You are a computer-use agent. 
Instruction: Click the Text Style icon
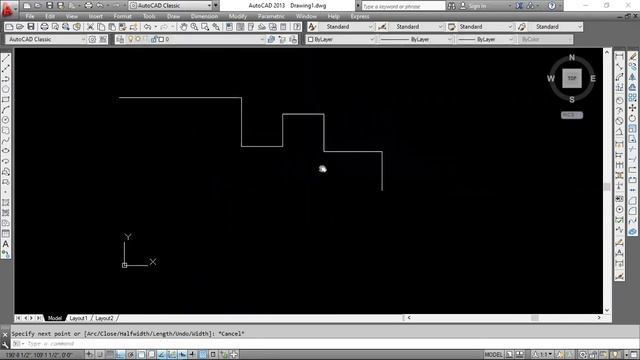point(312,27)
